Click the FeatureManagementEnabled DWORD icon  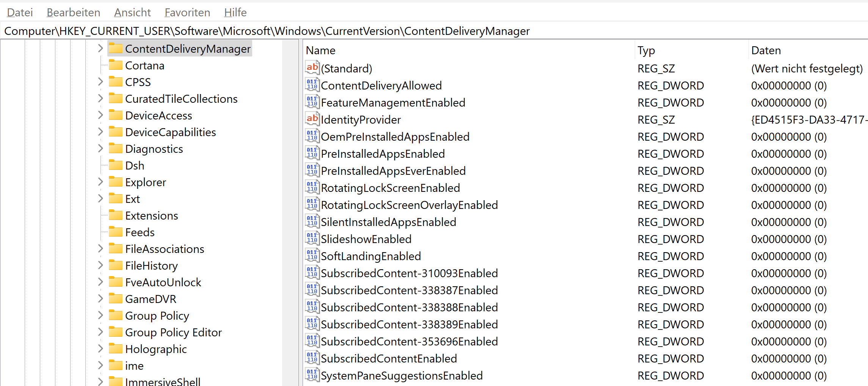pos(312,102)
